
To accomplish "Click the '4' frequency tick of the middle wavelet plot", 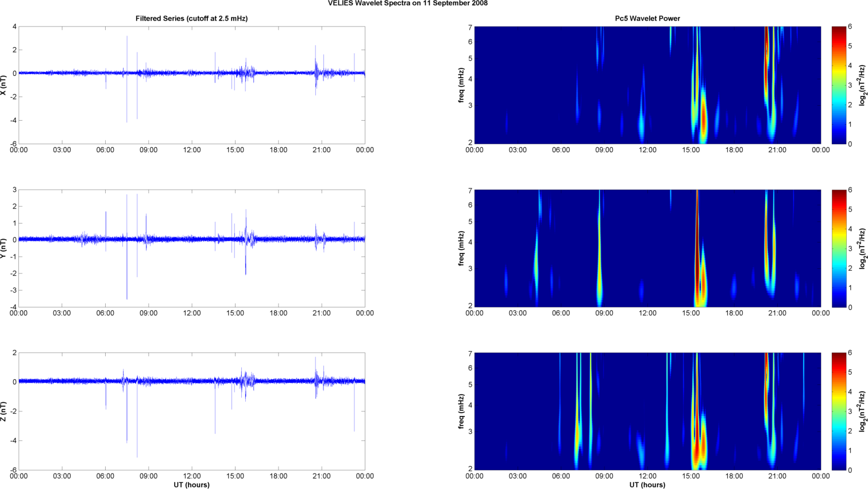I will 470,242.
